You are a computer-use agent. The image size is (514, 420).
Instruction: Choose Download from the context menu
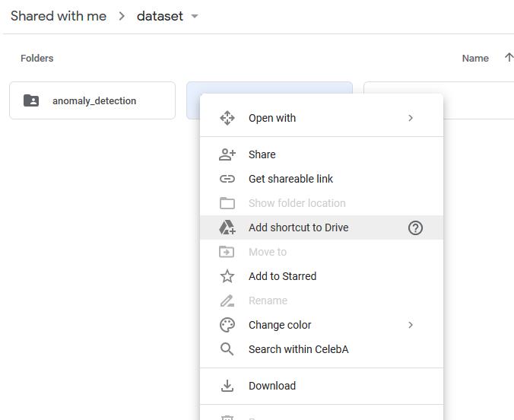point(271,386)
